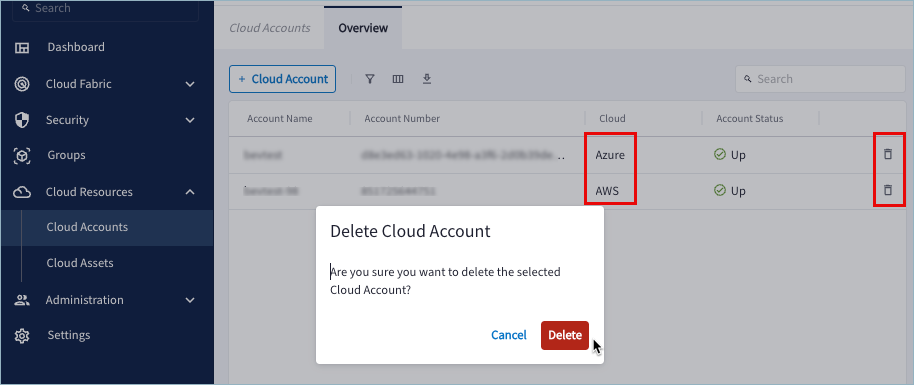Click the table Search field

pos(820,79)
